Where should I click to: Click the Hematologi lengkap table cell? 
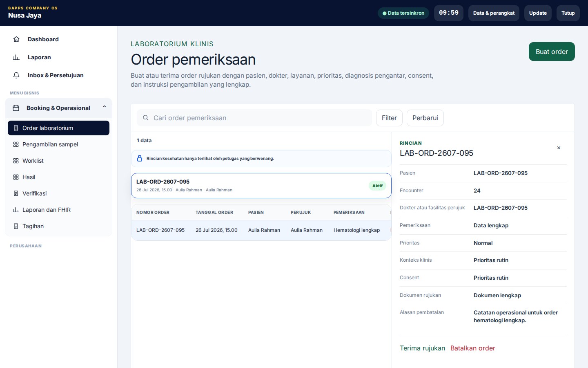pos(356,230)
